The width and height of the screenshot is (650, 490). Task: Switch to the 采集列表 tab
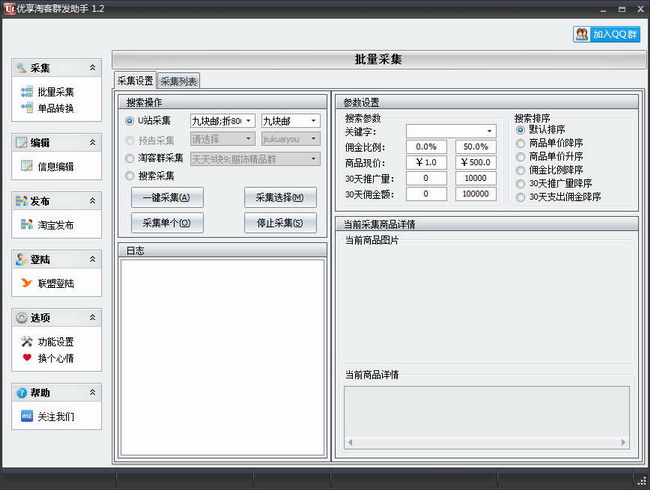click(x=179, y=81)
